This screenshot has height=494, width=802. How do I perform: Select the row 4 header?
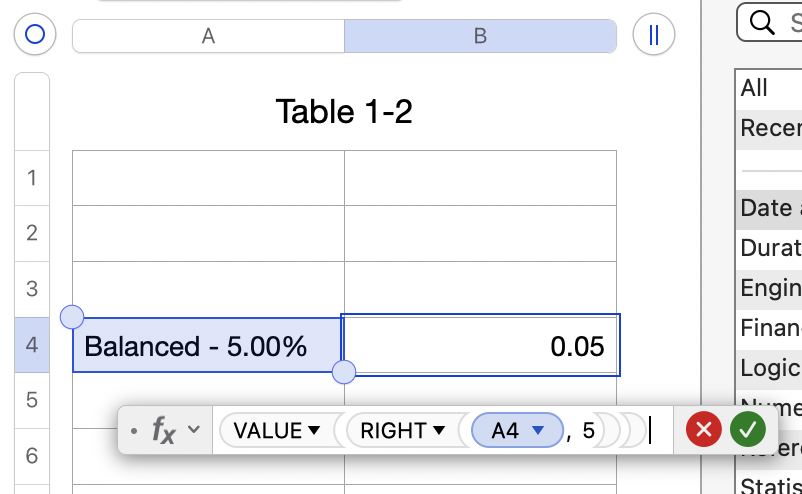coord(32,345)
